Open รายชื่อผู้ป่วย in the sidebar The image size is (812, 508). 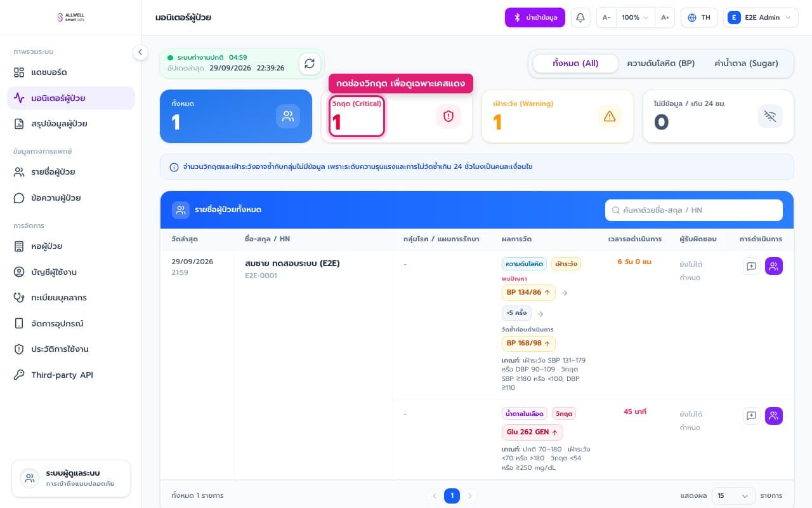(71, 172)
